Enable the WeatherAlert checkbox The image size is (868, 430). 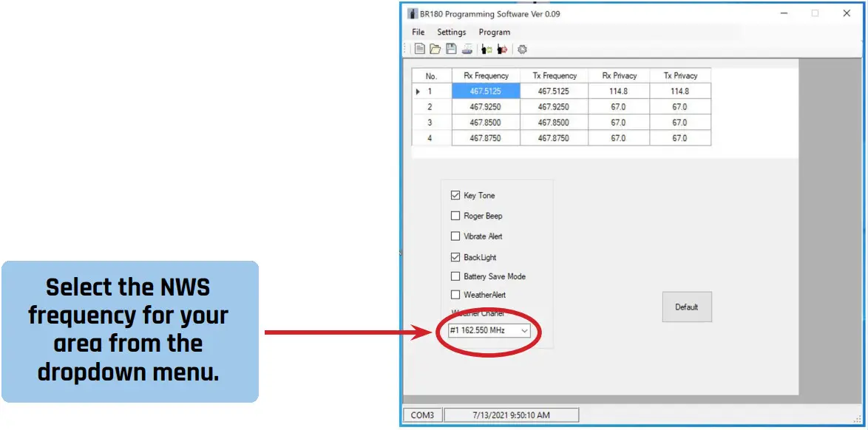455,295
